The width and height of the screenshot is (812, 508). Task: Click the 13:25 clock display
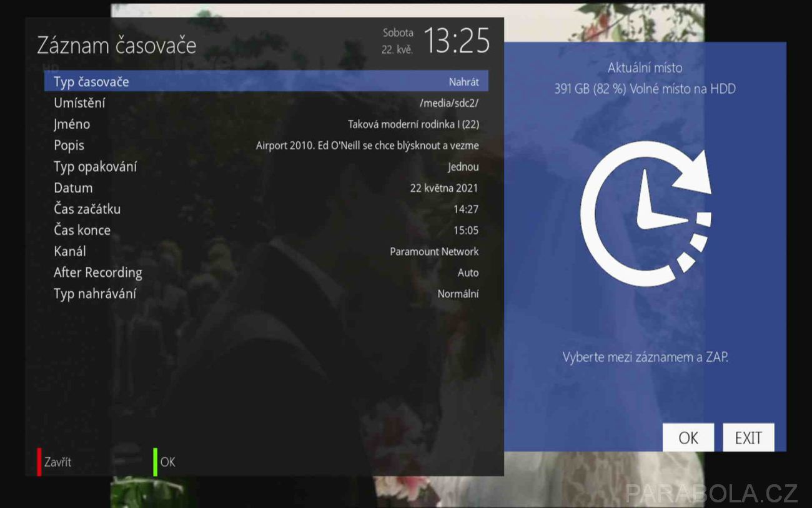(457, 41)
